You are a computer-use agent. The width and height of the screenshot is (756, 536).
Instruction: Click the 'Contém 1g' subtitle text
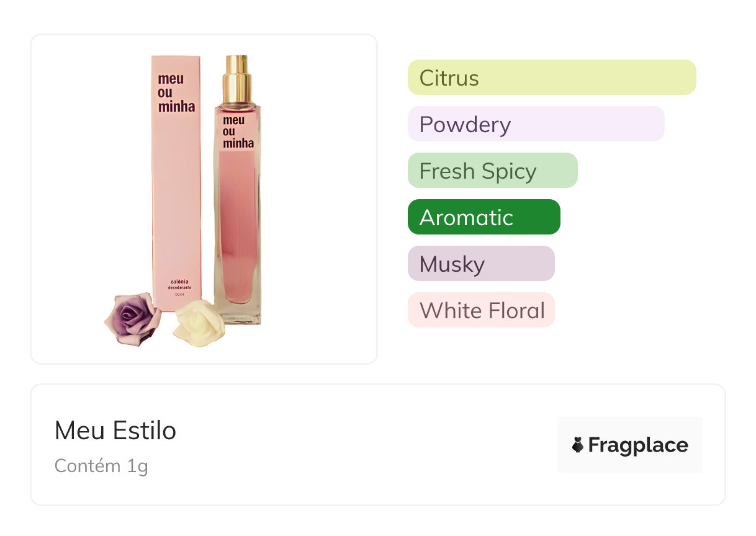[101, 465]
